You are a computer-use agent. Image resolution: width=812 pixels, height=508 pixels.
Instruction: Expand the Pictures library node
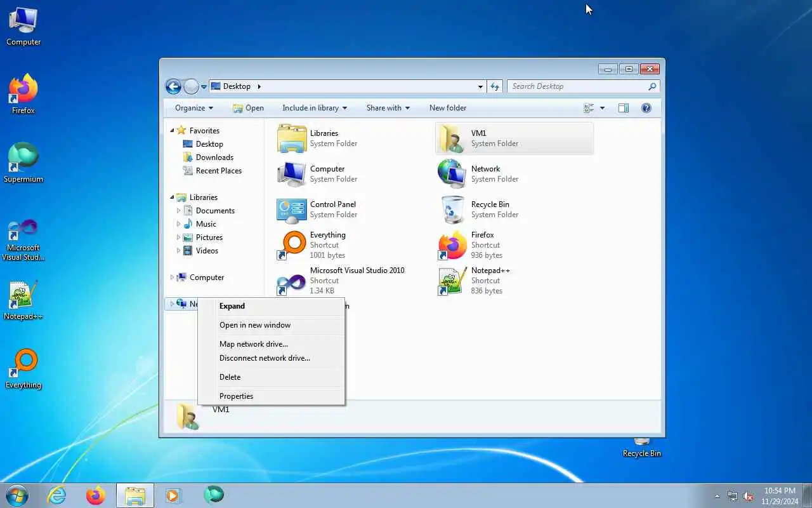point(178,237)
